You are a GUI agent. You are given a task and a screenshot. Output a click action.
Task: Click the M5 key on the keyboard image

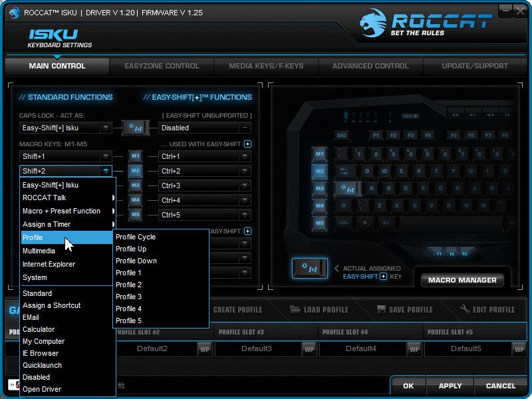point(319,223)
